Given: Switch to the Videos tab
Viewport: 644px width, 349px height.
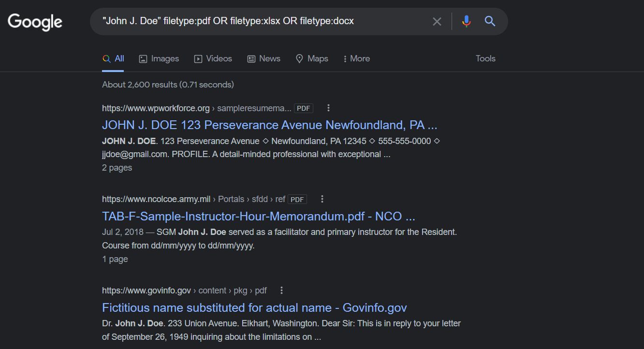Looking at the screenshot, I should [213, 58].
